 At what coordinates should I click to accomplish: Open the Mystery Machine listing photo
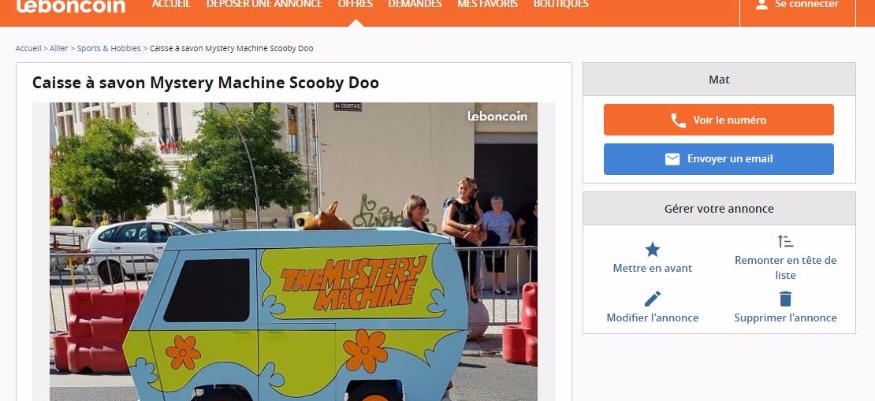(294, 252)
